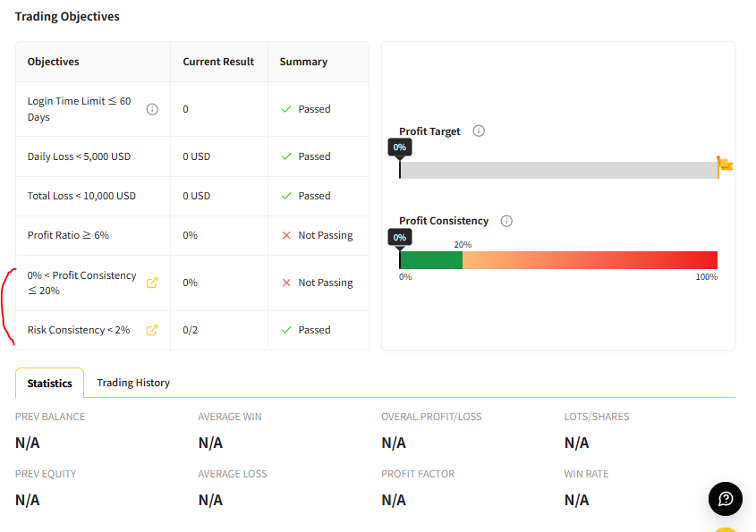This screenshot has width=756, height=532.
Task: Click red X in Profit Consistency row
Action: tap(286, 283)
